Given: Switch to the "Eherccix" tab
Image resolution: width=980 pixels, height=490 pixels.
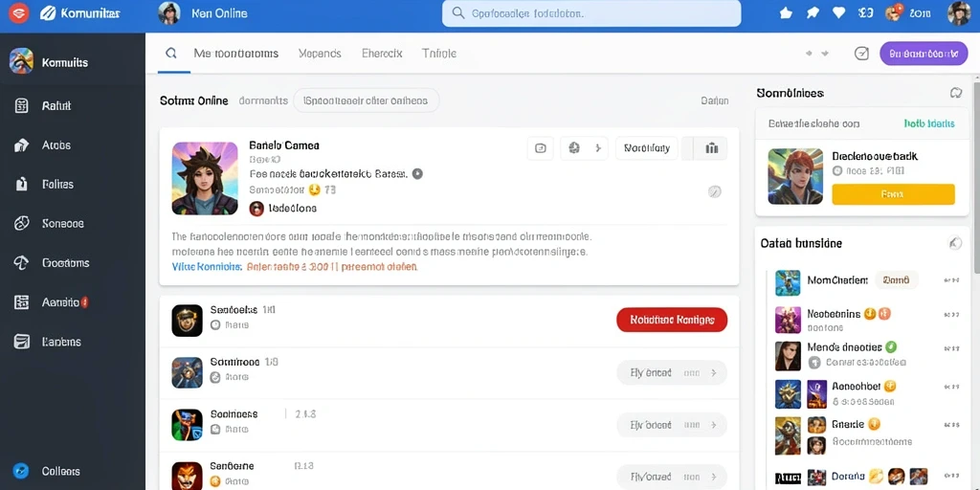Looking at the screenshot, I should point(382,54).
